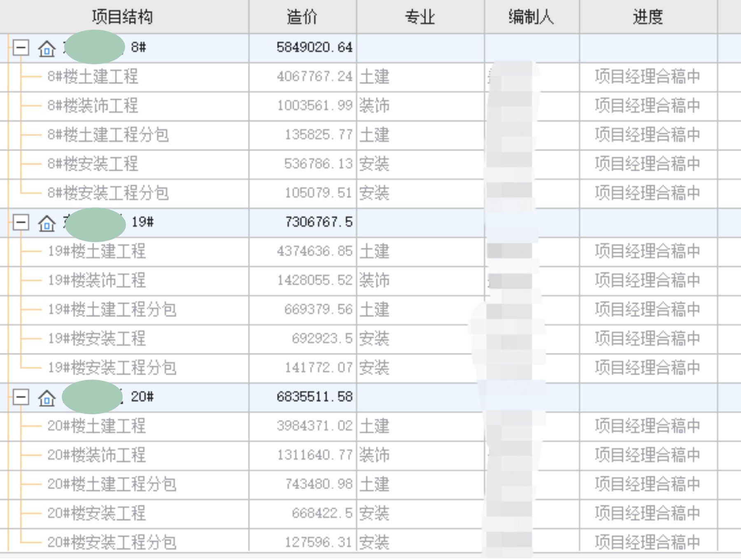741x560 pixels.
Task: Click total cost 5849020.64
Action: tap(315, 48)
